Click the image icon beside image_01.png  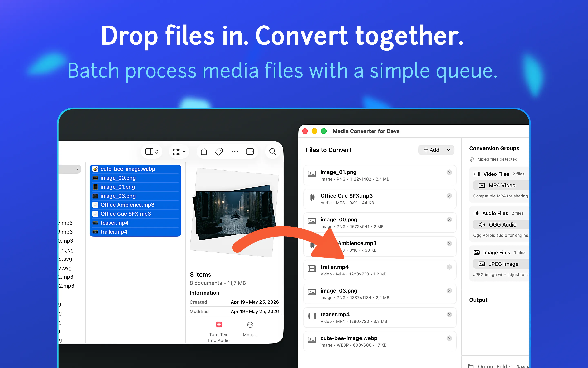tap(312, 174)
